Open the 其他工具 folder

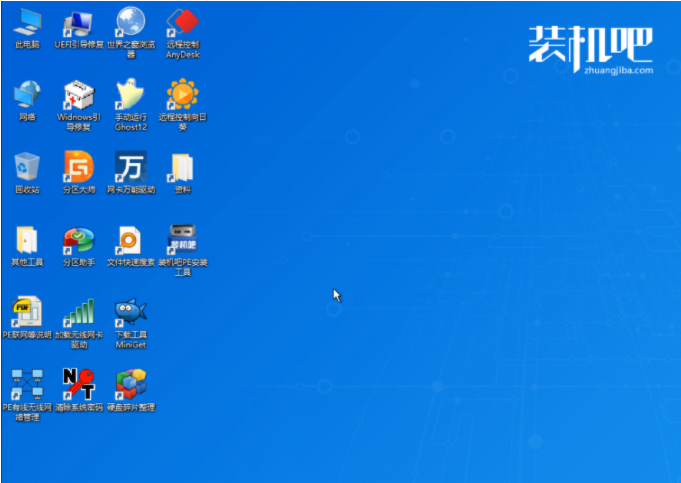pos(27,240)
